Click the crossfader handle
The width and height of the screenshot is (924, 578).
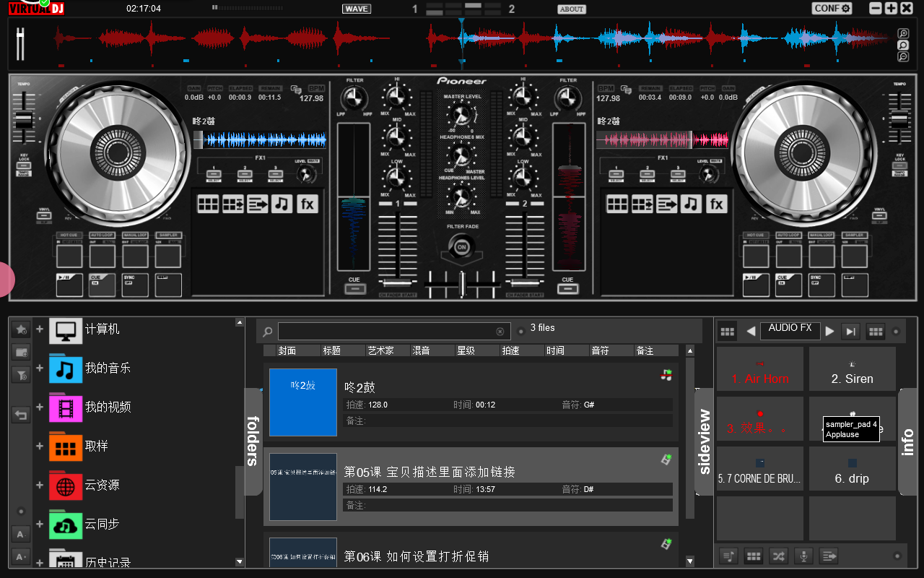click(462, 283)
